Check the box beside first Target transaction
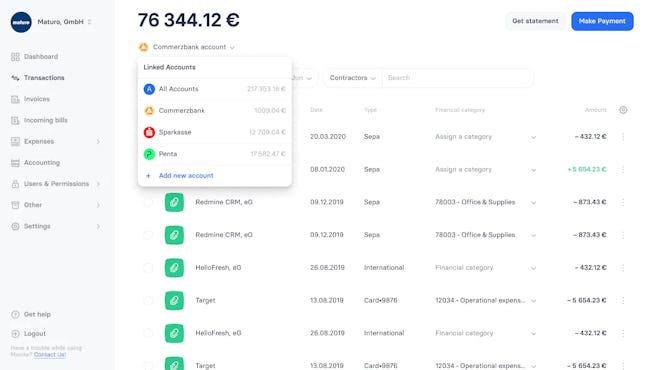Image resolution: width=656 pixels, height=370 pixels. tap(148, 301)
